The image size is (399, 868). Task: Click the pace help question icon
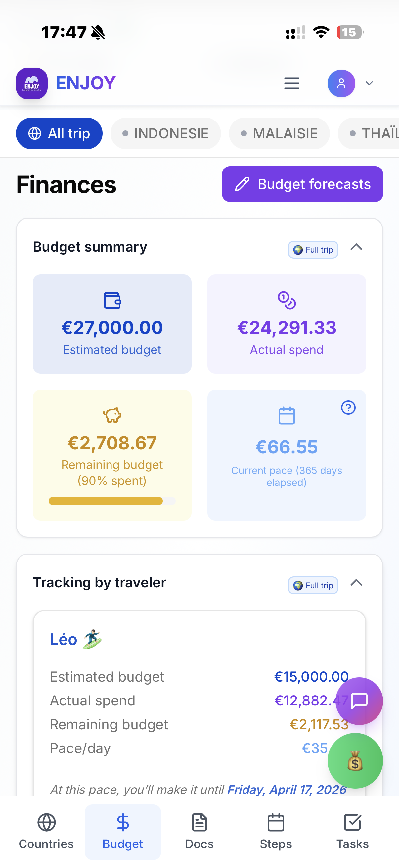[348, 408]
